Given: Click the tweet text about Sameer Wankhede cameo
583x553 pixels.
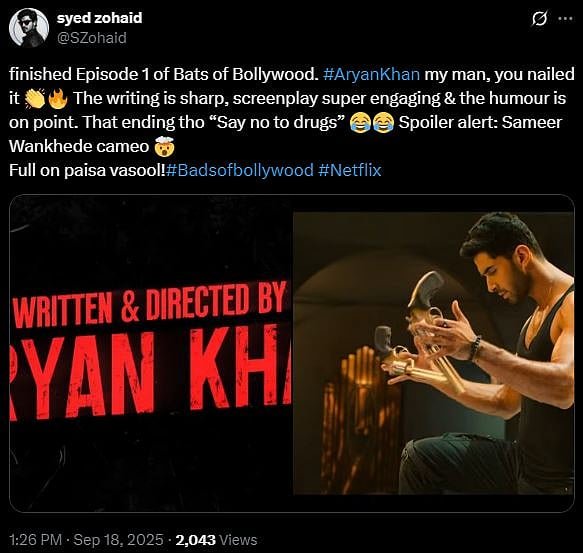Looking at the screenshot, I should (x=285, y=134).
